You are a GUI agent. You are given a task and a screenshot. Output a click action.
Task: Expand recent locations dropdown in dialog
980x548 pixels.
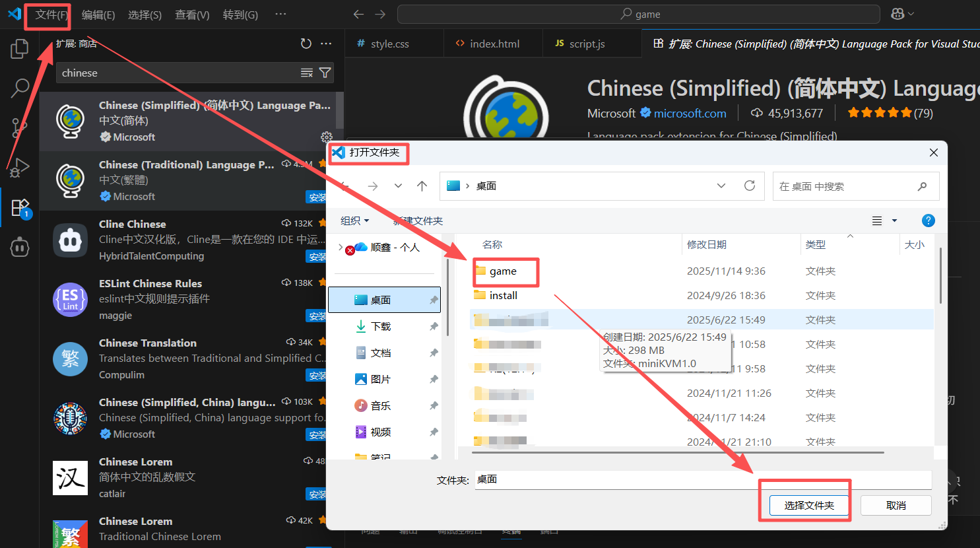pyautogui.click(x=398, y=186)
